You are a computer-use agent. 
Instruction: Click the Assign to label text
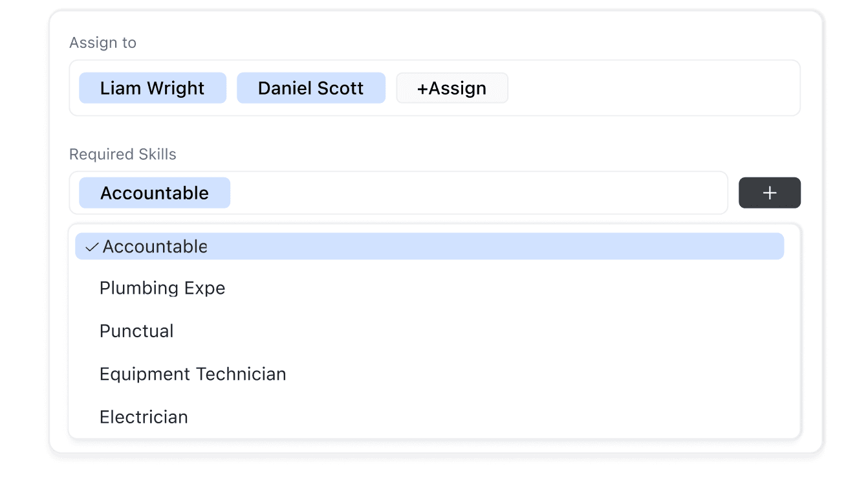click(x=102, y=42)
